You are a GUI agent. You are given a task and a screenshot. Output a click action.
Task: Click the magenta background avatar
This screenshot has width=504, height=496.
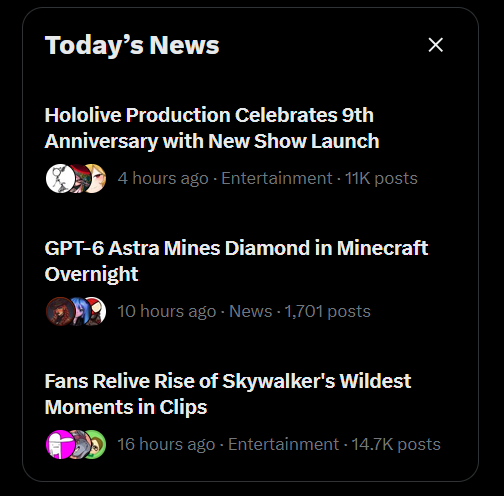(60, 444)
